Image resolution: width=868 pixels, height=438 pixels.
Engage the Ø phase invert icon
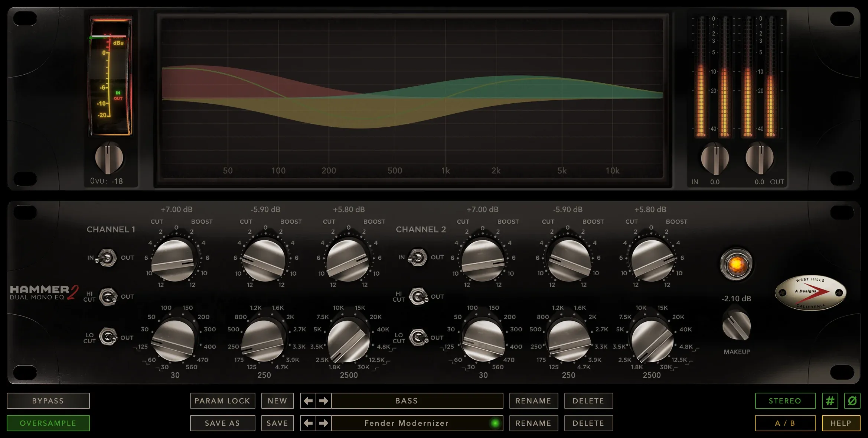[852, 401]
